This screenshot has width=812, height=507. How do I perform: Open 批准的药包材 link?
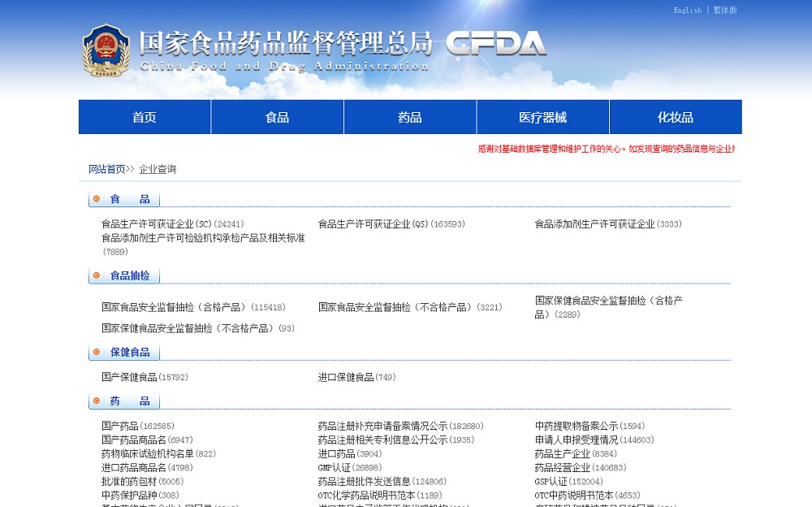click(x=142, y=482)
